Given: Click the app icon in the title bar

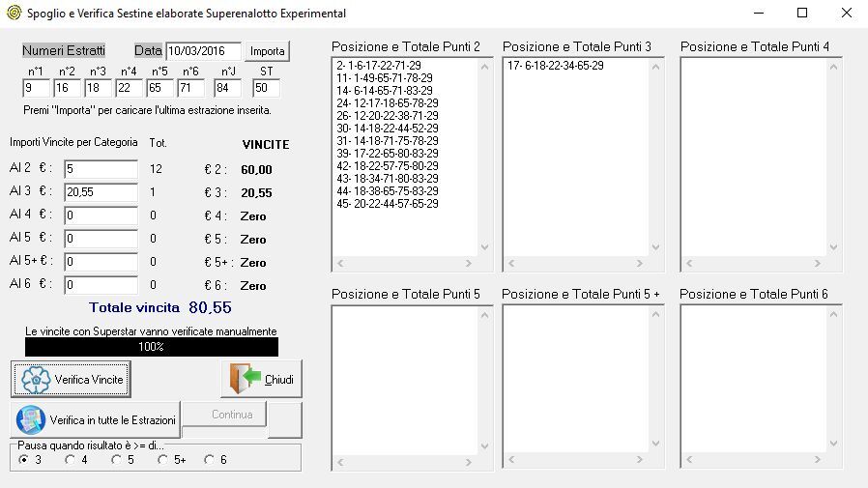Looking at the screenshot, I should click(x=13, y=14).
